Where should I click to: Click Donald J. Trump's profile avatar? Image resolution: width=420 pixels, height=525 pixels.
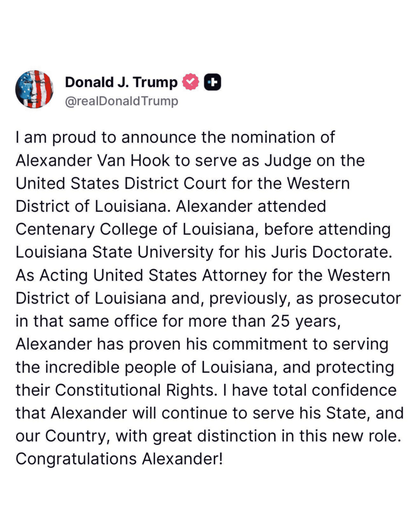(34, 89)
